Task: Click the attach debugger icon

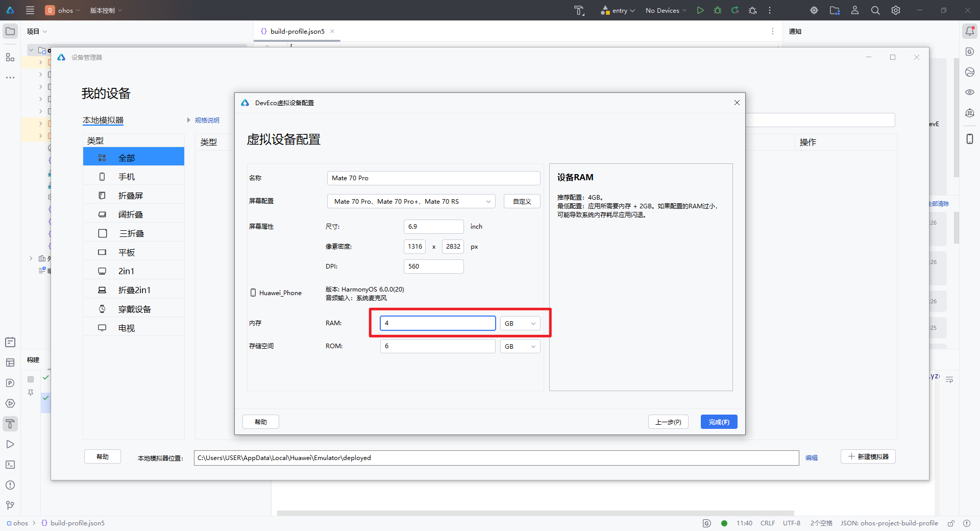Action: [x=752, y=10]
